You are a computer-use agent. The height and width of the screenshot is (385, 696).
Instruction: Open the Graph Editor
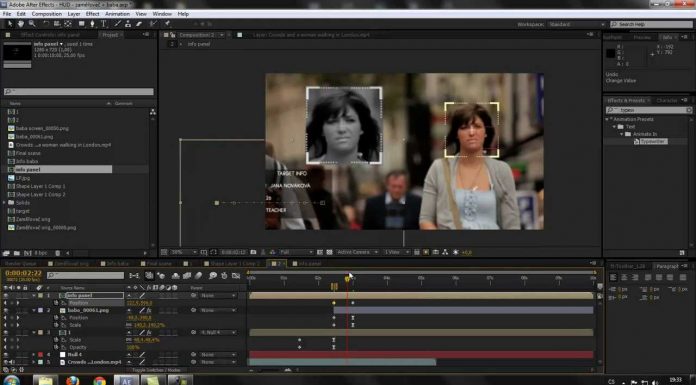coord(236,276)
